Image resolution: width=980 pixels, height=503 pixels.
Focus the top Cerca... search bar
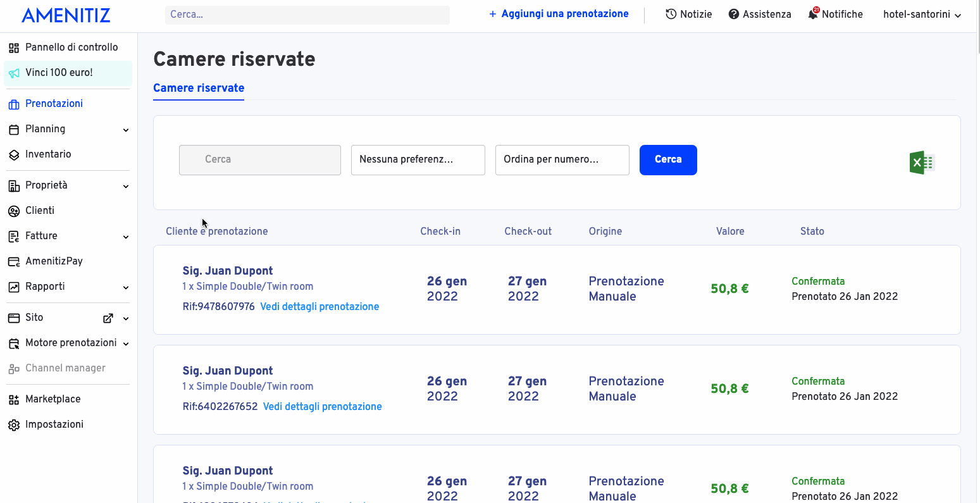tap(307, 15)
